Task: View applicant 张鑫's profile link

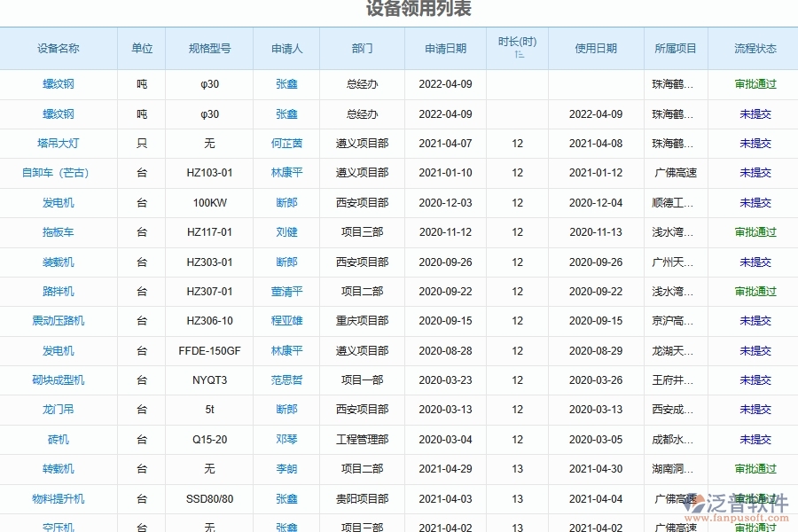Action: [286, 84]
